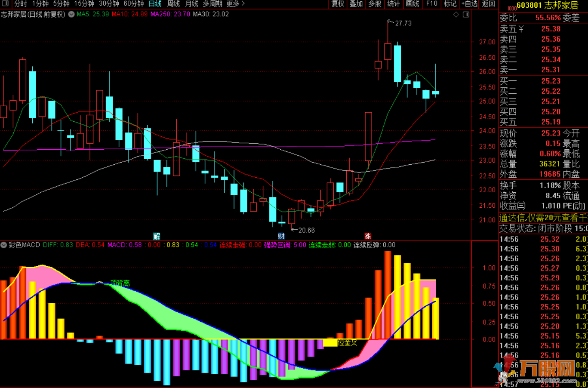This screenshot has width=588, height=388.
Task: Click the MA5: 25.39 indicator label
Action: 92,14
